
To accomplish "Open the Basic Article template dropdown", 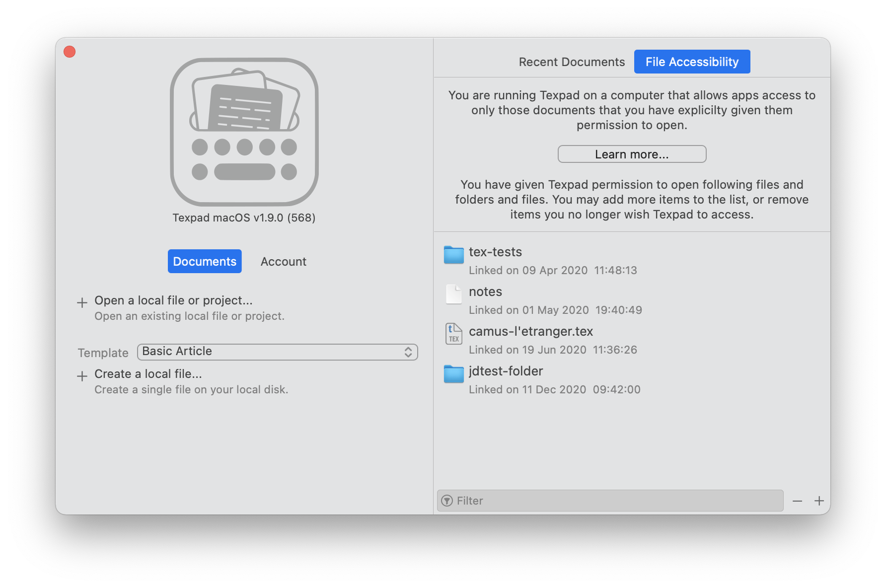I will pyautogui.click(x=277, y=352).
